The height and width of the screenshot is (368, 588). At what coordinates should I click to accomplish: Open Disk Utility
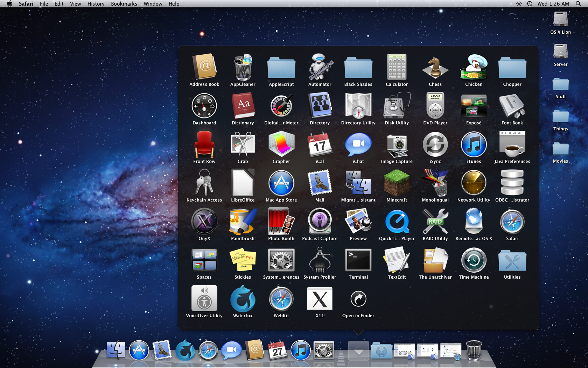pos(397,105)
